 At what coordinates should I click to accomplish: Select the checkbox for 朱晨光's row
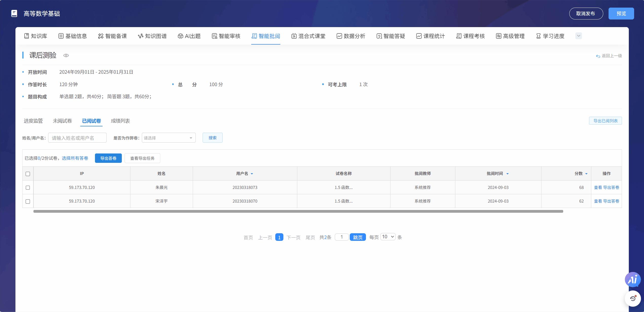[28, 188]
